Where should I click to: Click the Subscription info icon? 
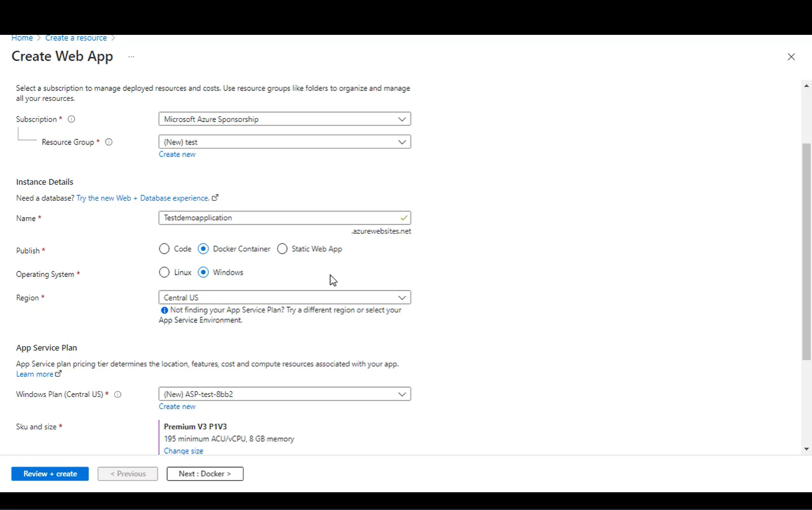click(x=71, y=119)
